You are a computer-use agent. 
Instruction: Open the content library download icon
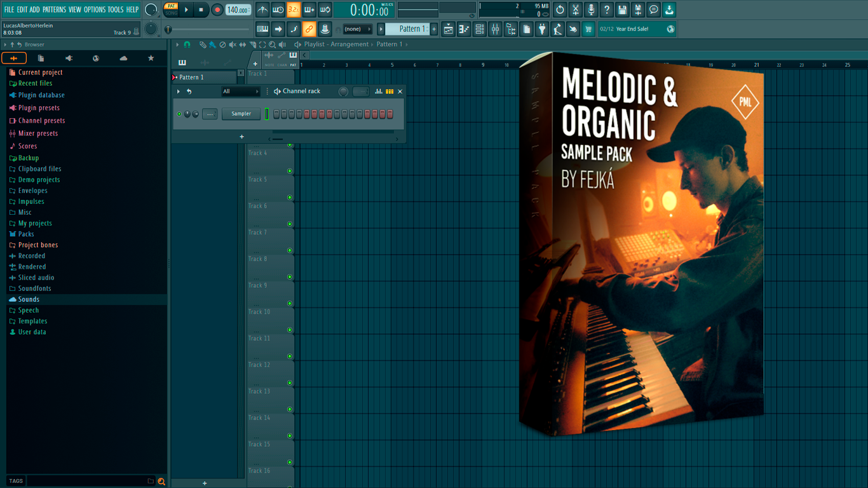point(669,10)
